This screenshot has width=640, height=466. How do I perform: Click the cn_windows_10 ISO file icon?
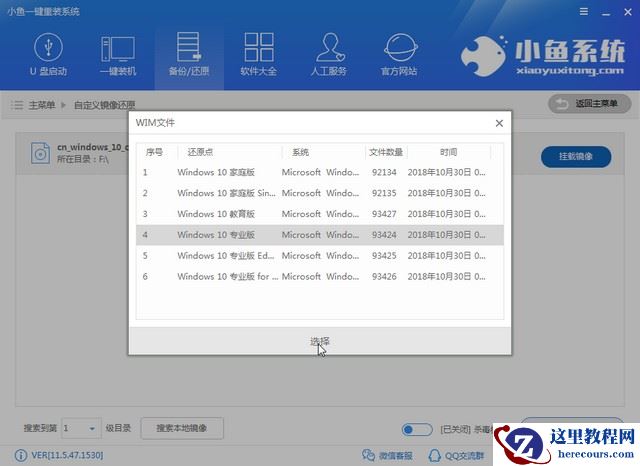(x=40, y=153)
